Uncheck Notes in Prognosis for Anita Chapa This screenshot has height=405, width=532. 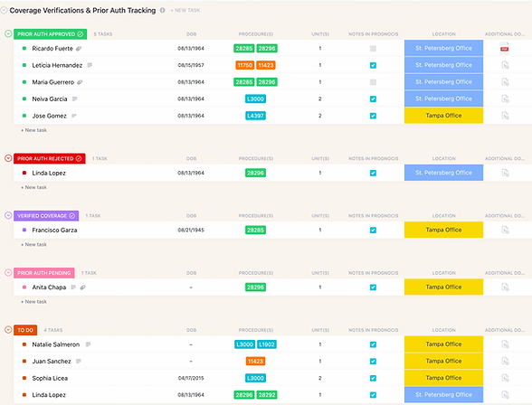(x=373, y=287)
